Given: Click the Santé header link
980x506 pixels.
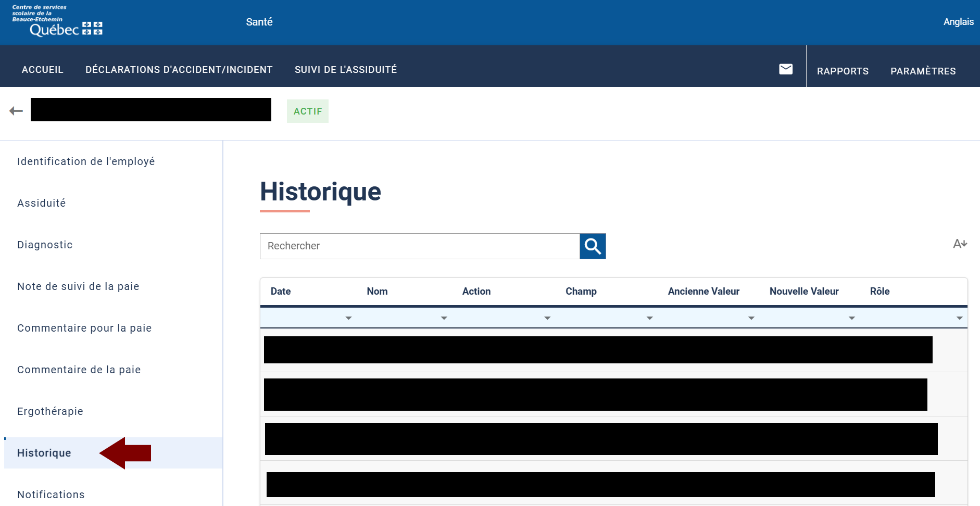Looking at the screenshot, I should [259, 22].
